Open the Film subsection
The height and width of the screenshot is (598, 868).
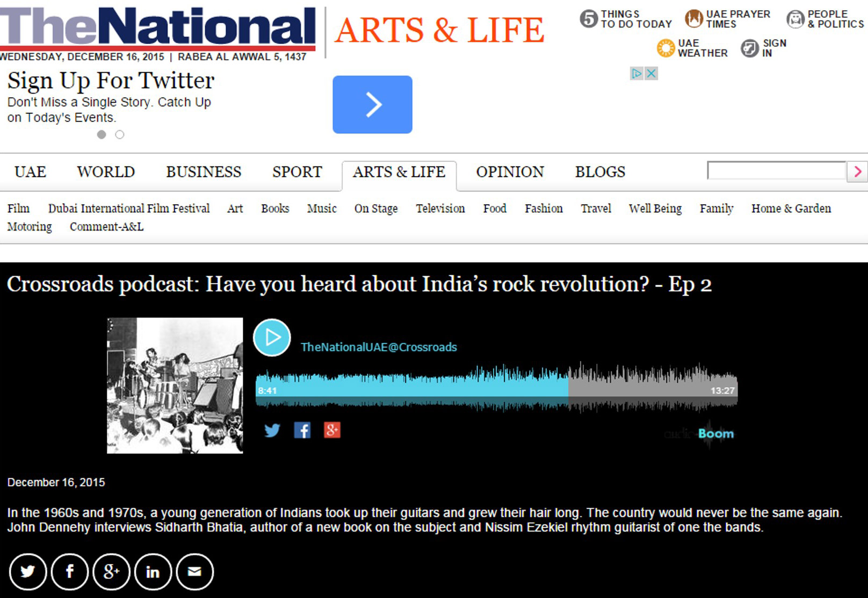[18, 208]
